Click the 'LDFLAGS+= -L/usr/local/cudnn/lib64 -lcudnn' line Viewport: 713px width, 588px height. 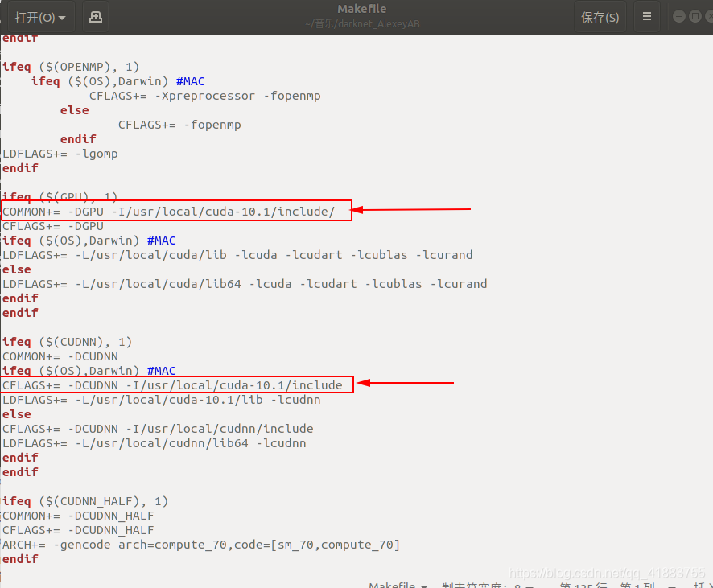click(x=155, y=443)
